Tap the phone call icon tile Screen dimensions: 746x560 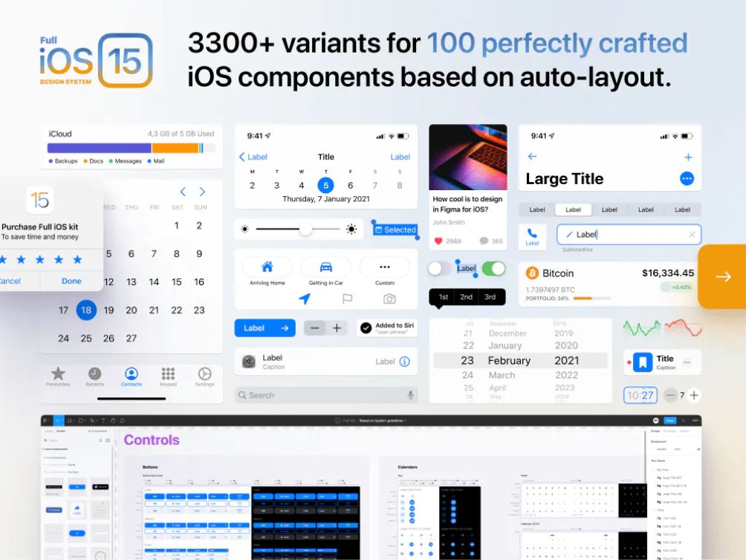click(532, 237)
